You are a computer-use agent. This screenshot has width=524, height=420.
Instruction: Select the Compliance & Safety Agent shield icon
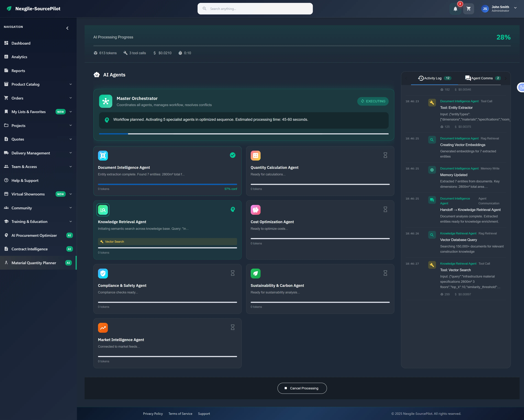[103, 273]
